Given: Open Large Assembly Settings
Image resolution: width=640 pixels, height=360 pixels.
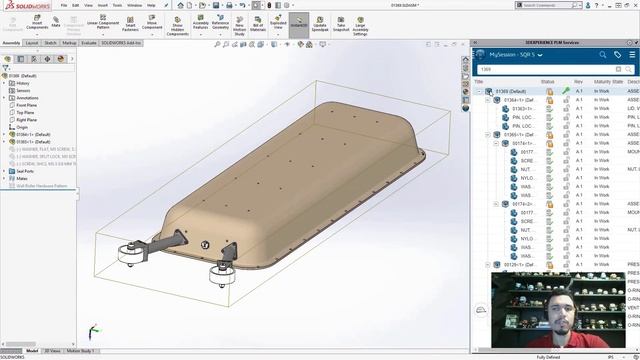Looking at the screenshot, I should pyautogui.click(x=360, y=26).
